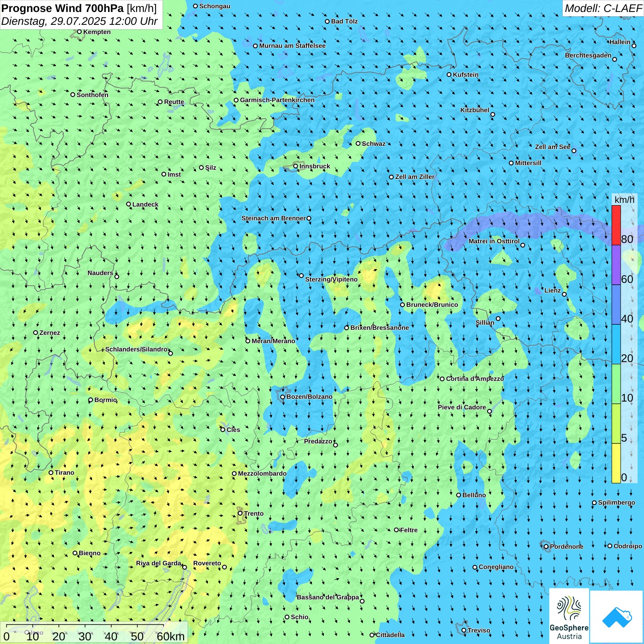The height and width of the screenshot is (644, 644).
Task: Click the 'Codroipo' label
Action: 628,546
